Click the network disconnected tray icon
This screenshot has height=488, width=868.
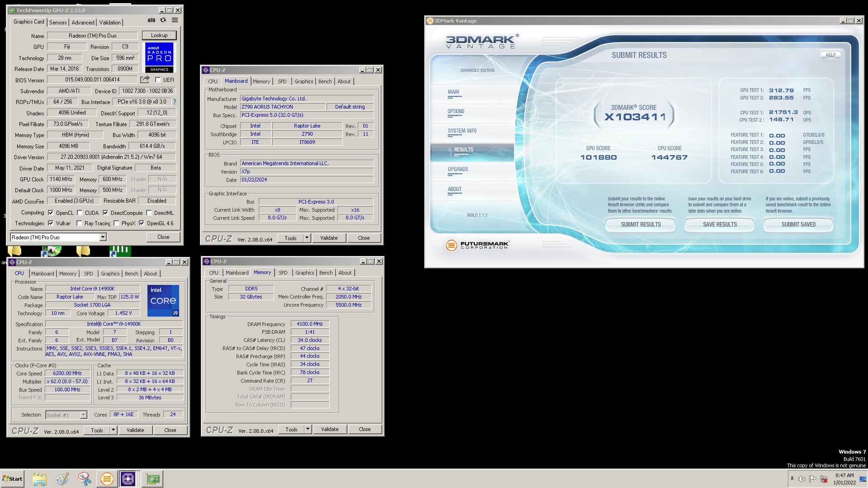coord(824,479)
